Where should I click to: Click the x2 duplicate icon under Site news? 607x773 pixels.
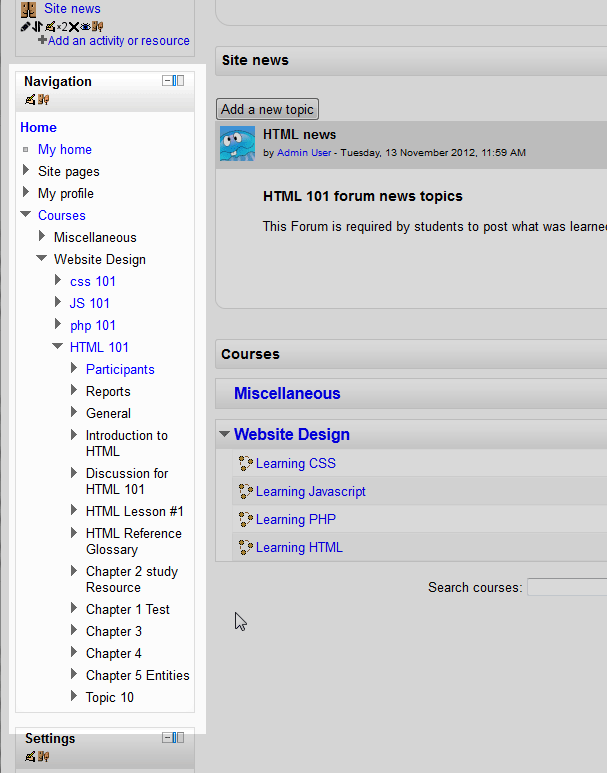click(x=62, y=27)
